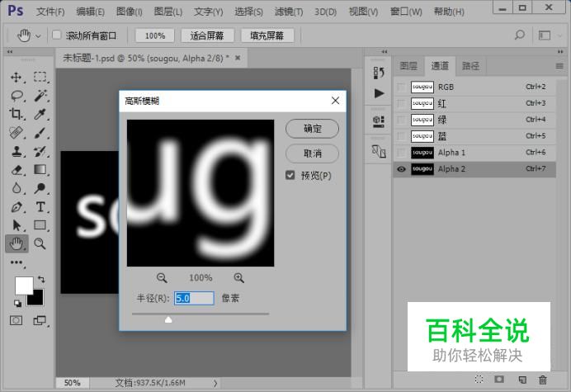The image size is (571, 392).
Task: Click the 100% zoom button
Action: click(x=155, y=35)
